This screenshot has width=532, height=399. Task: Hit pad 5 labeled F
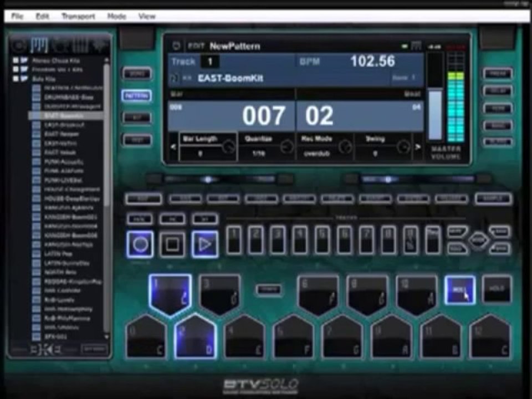[x=294, y=336]
